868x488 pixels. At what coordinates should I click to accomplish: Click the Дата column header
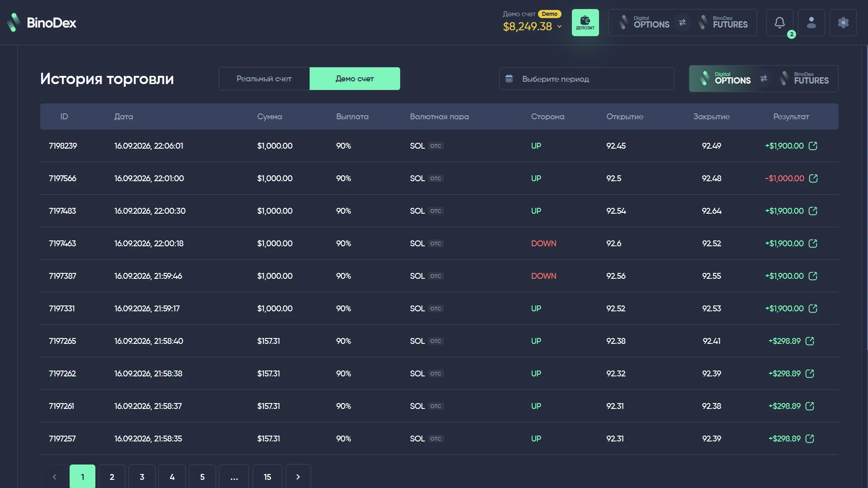pos(123,117)
